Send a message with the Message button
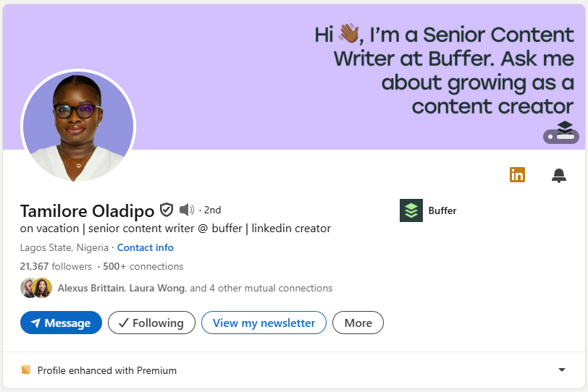This screenshot has height=392, width=588. click(x=61, y=323)
